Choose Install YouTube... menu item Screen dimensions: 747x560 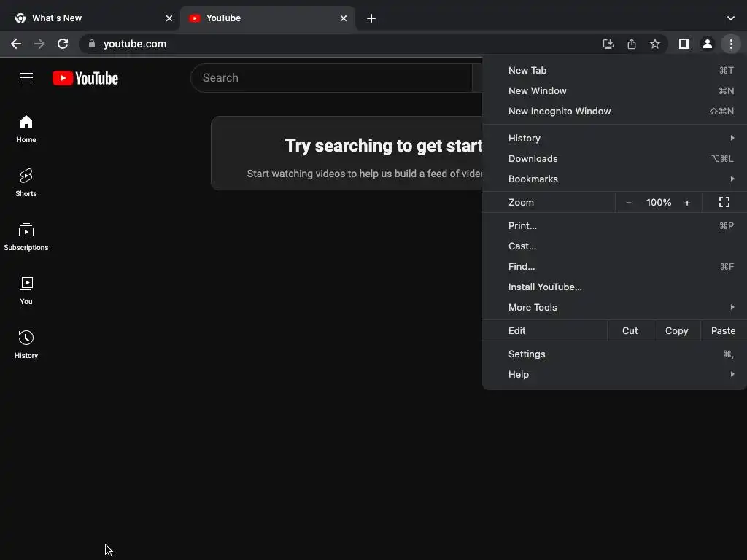(614, 287)
